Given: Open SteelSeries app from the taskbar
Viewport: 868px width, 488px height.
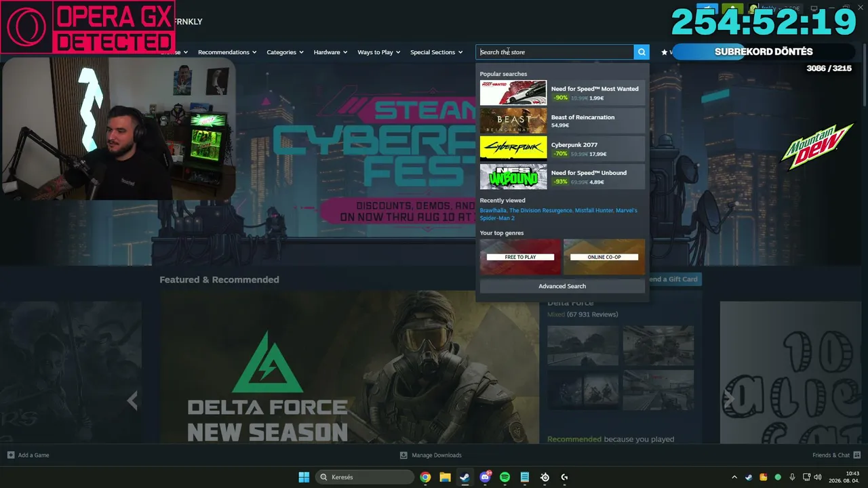Looking at the screenshot, I should point(545,477).
